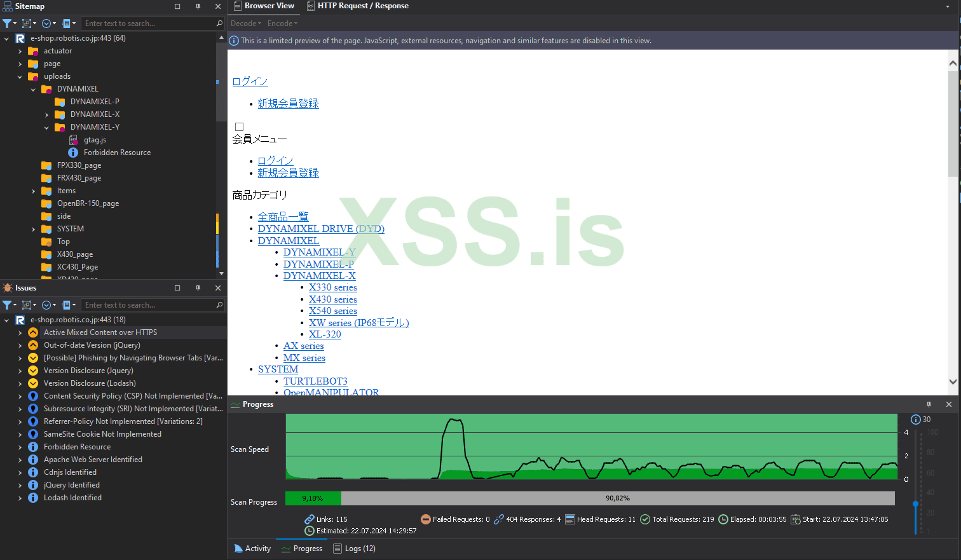The width and height of the screenshot is (961, 560).
Task: Select the Progress tab at the bottom
Action: point(302,549)
